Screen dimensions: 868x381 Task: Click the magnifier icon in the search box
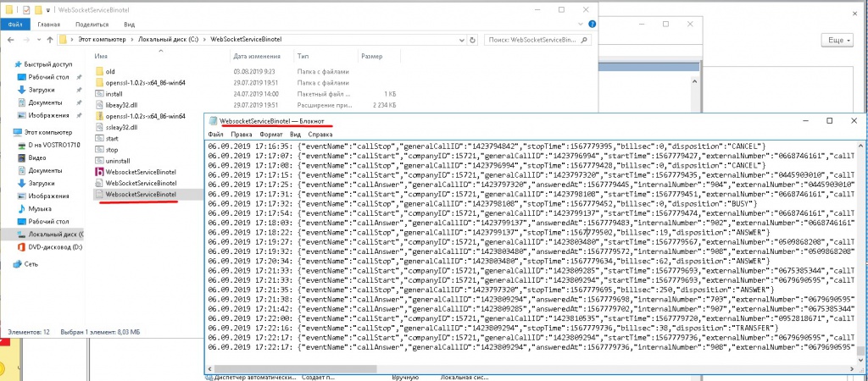tap(585, 40)
